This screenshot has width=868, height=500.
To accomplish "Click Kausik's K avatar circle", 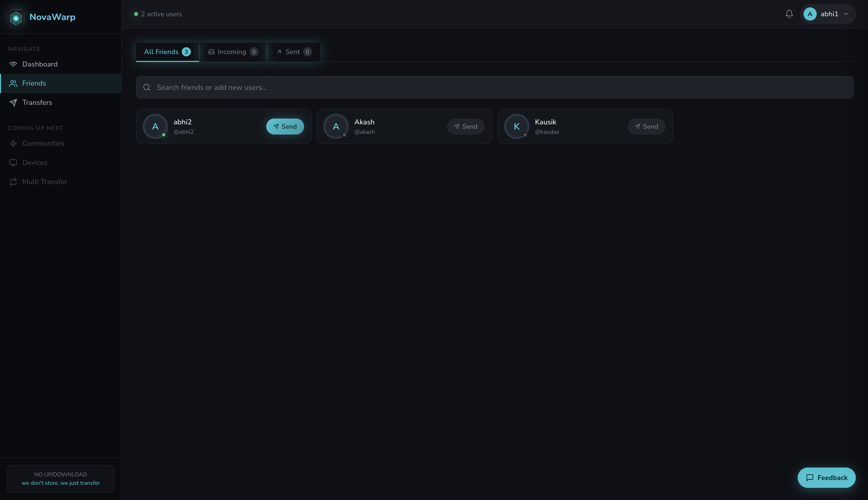I will click(x=516, y=126).
